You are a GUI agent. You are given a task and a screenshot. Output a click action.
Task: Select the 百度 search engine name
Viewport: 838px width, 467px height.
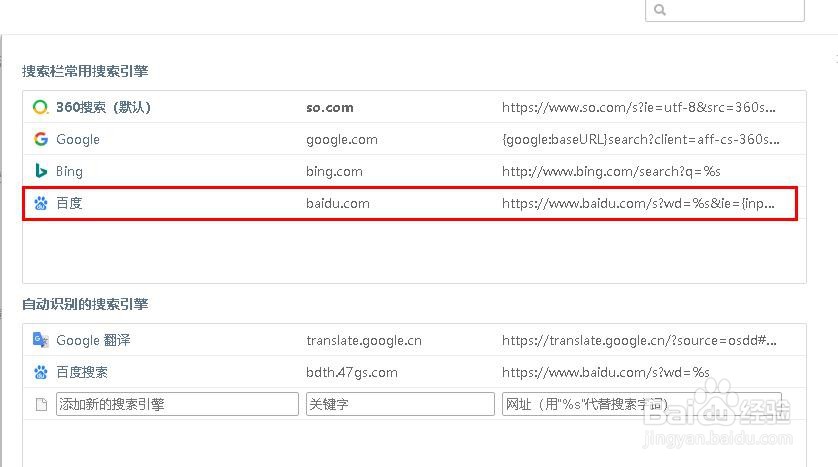click(69, 203)
